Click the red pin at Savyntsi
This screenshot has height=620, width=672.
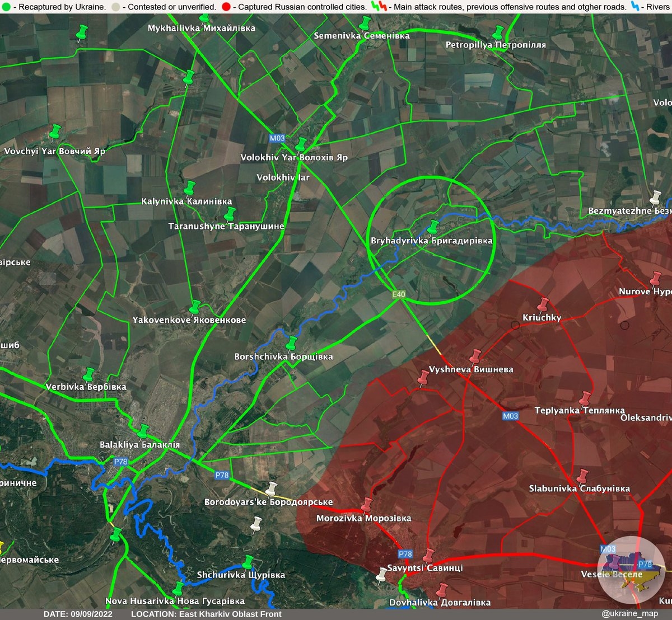428,556
